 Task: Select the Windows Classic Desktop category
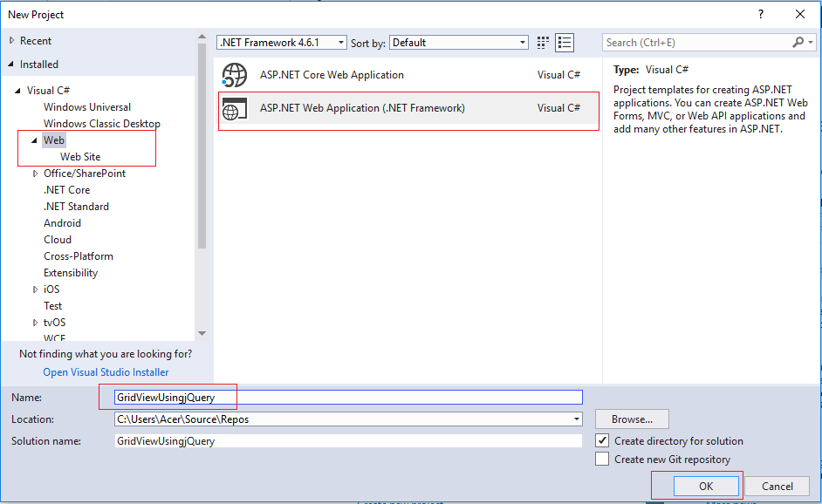tap(99, 123)
